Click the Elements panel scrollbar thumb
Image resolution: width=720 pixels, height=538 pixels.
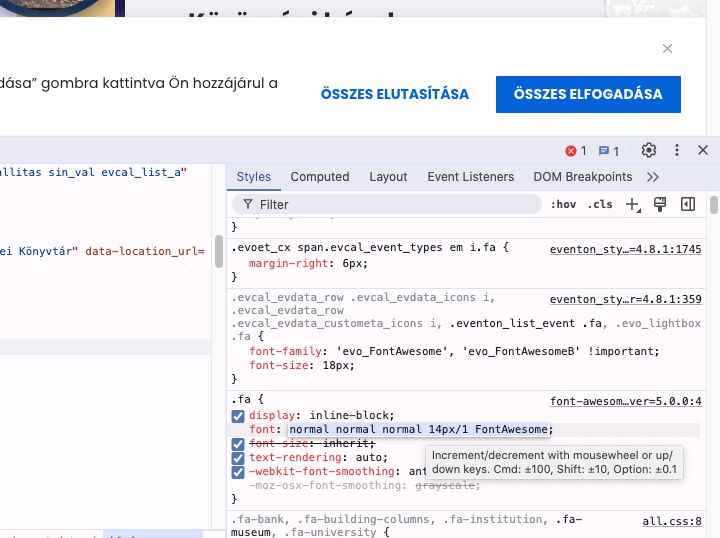219,252
